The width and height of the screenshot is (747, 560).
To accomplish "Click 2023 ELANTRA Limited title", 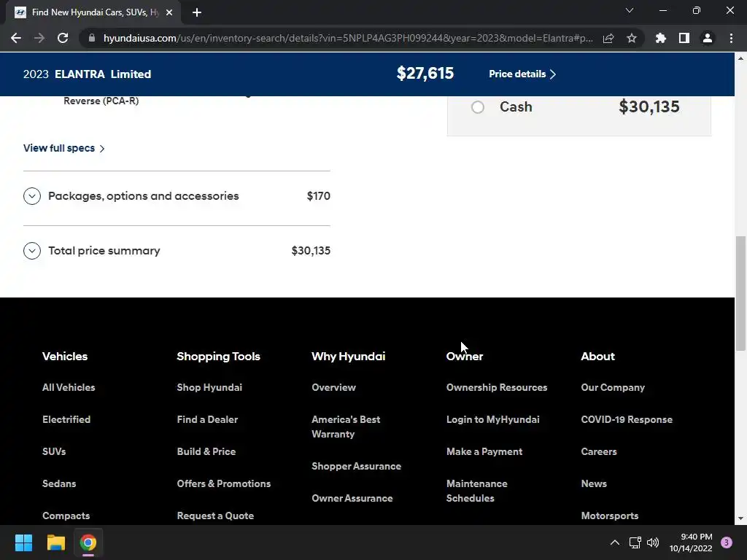I will pos(88,74).
